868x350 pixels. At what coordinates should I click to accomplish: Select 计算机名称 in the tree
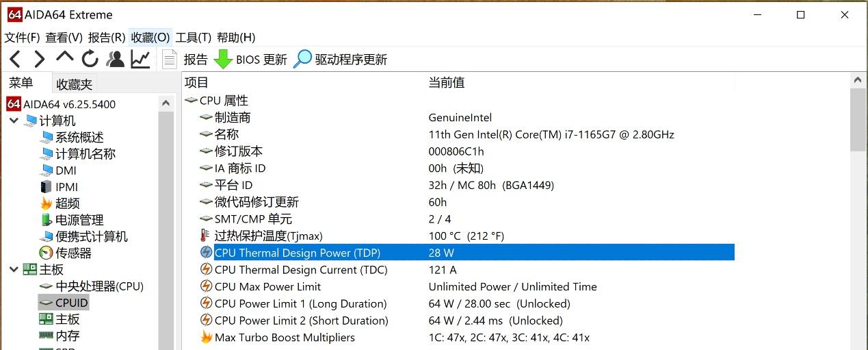coord(78,154)
